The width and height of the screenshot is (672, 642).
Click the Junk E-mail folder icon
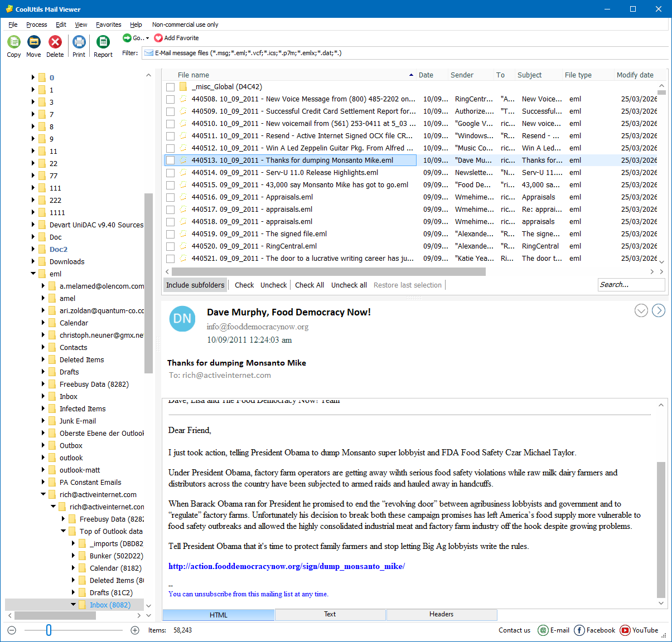tap(52, 421)
